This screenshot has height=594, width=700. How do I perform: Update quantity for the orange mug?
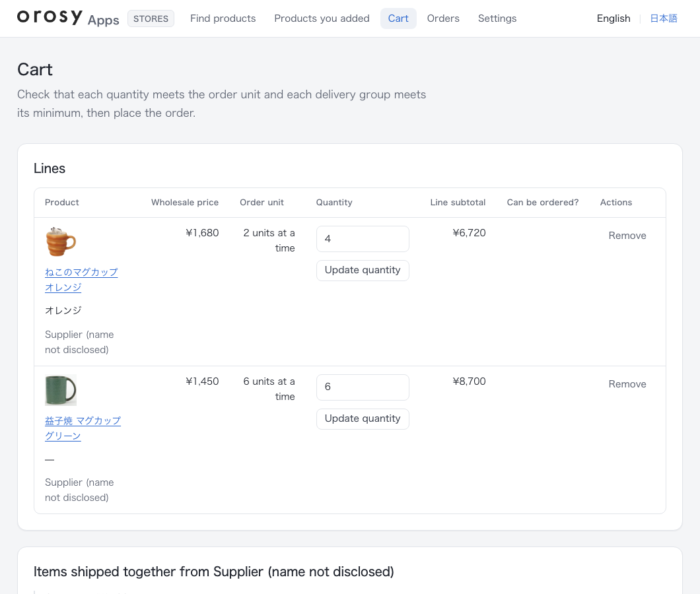point(363,270)
